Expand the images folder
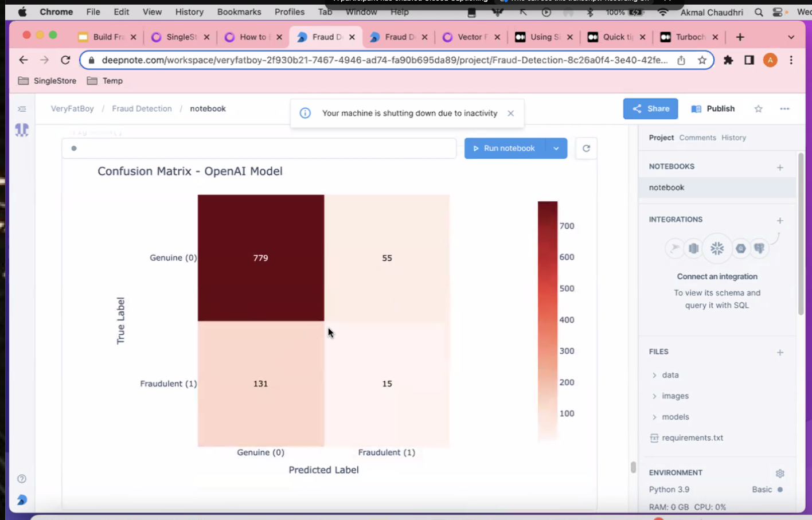Viewport: 812px width, 520px height. tap(675, 396)
